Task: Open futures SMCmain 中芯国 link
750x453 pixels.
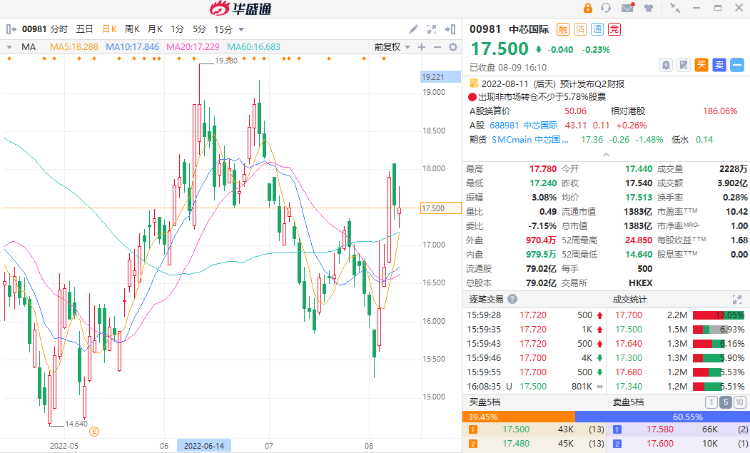Action: tap(530, 140)
